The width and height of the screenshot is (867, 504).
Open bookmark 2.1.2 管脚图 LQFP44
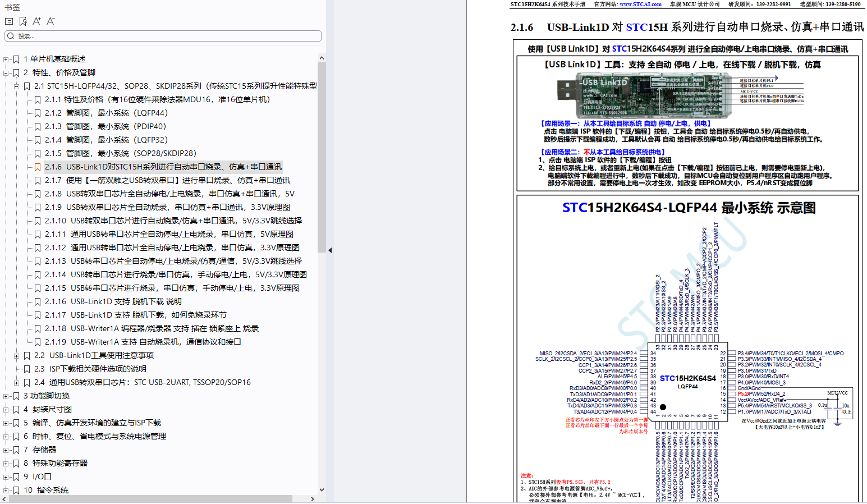tap(106, 113)
